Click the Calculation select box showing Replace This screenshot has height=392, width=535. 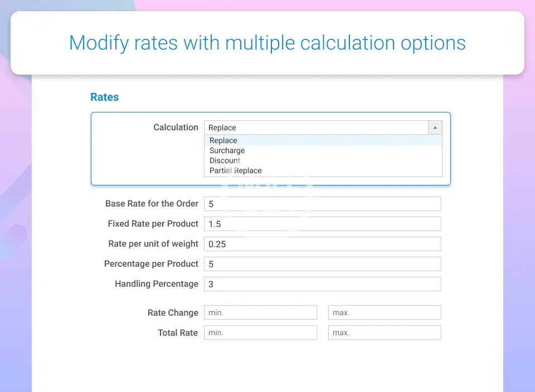pos(316,128)
